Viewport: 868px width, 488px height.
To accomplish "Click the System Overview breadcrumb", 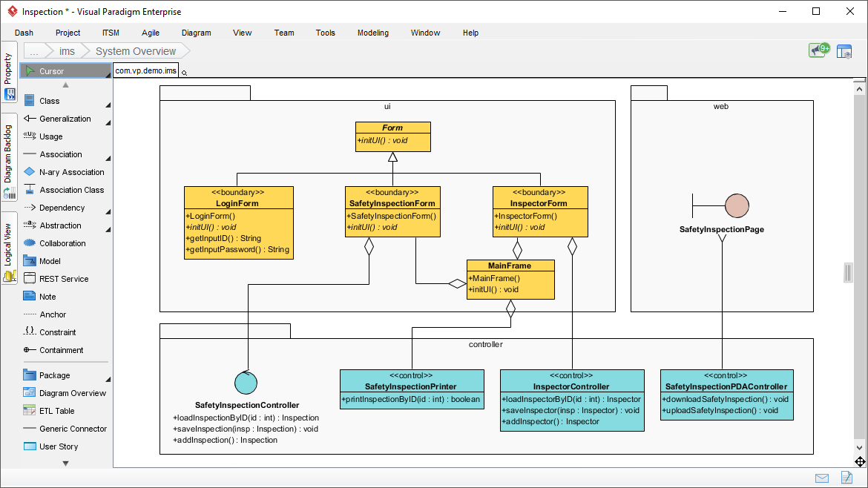I will click(136, 51).
